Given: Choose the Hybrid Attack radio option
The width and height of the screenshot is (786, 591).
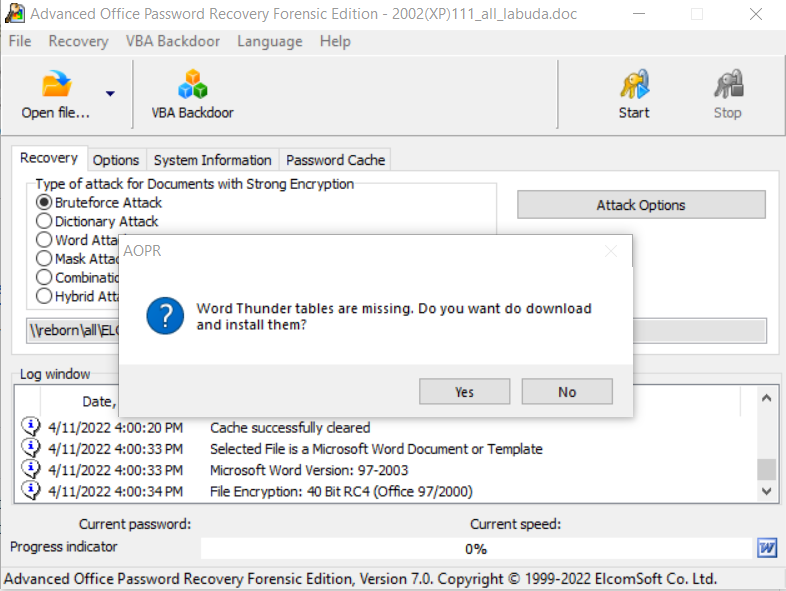Looking at the screenshot, I should (x=44, y=296).
